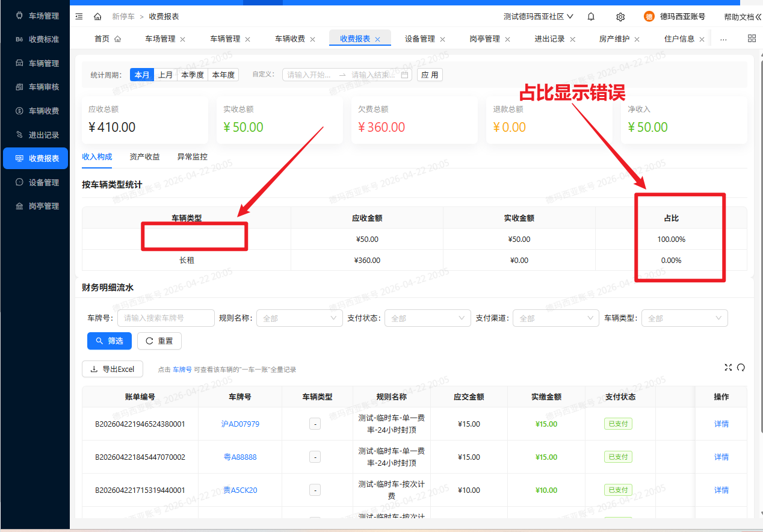The height and width of the screenshot is (532, 763).
Task: Toggle fullscreen for the table
Action: [x=728, y=367]
